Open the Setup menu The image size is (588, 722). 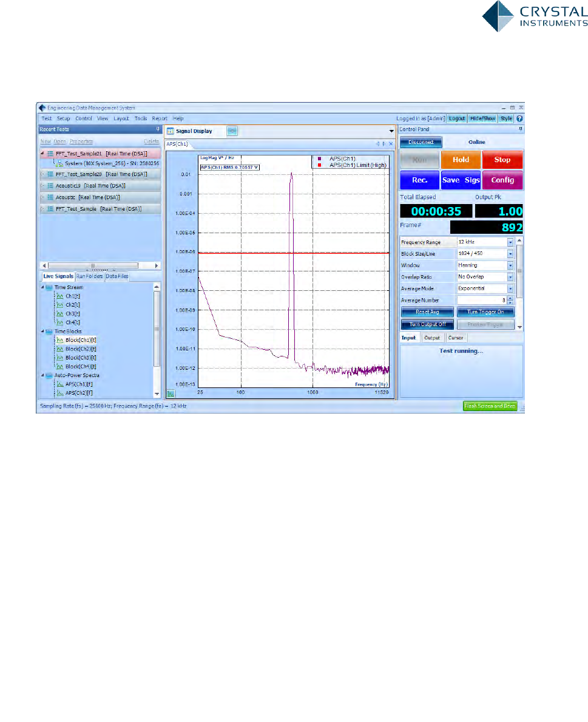click(64, 118)
